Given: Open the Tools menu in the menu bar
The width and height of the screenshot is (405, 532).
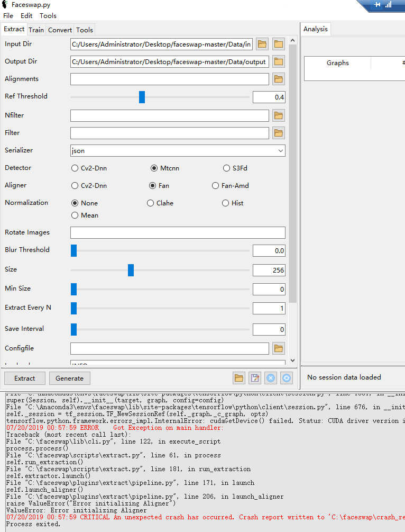Looking at the screenshot, I should [48, 15].
